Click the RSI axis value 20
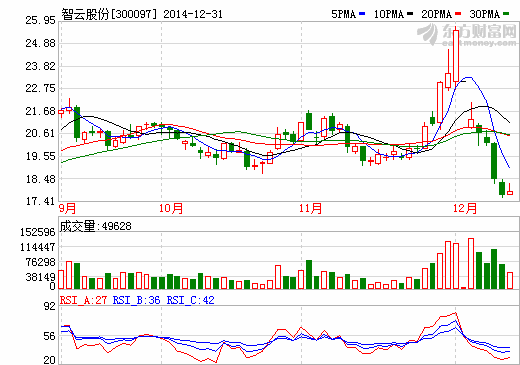Screen dimensions: 520x365 (x=50, y=360)
